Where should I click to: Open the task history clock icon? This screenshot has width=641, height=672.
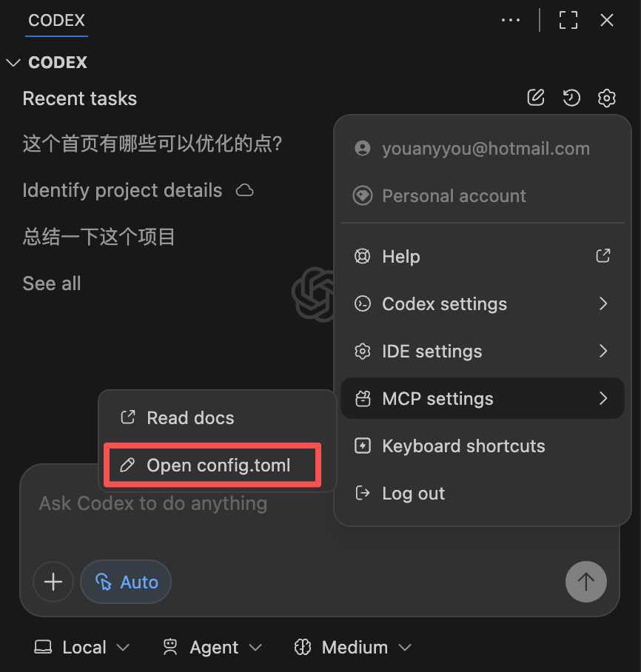pyautogui.click(x=571, y=98)
